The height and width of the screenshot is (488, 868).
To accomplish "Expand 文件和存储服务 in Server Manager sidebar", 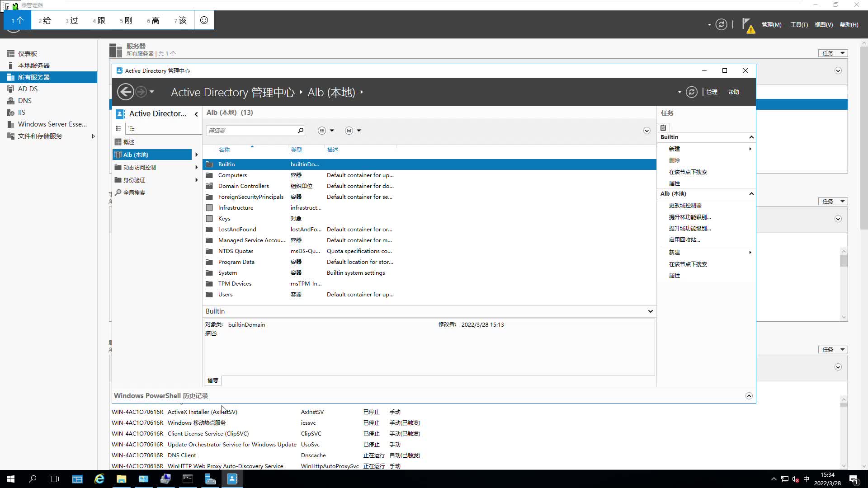I will click(x=93, y=136).
